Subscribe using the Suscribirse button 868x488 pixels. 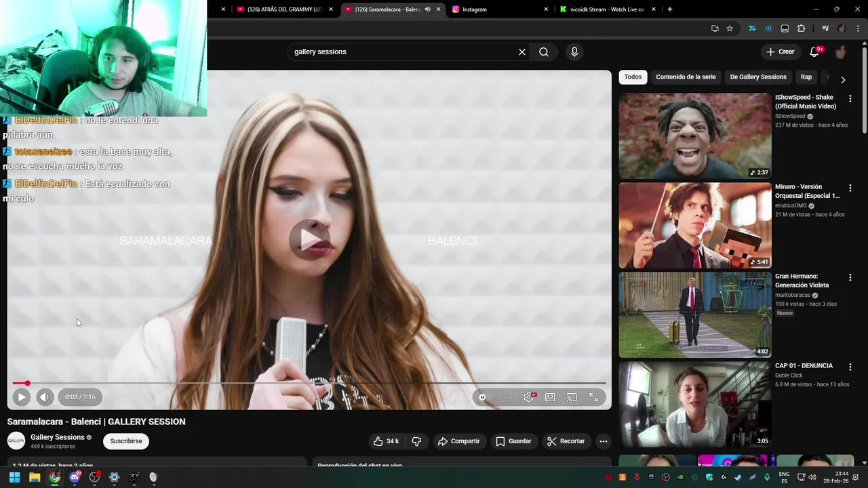tap(126, 441)
